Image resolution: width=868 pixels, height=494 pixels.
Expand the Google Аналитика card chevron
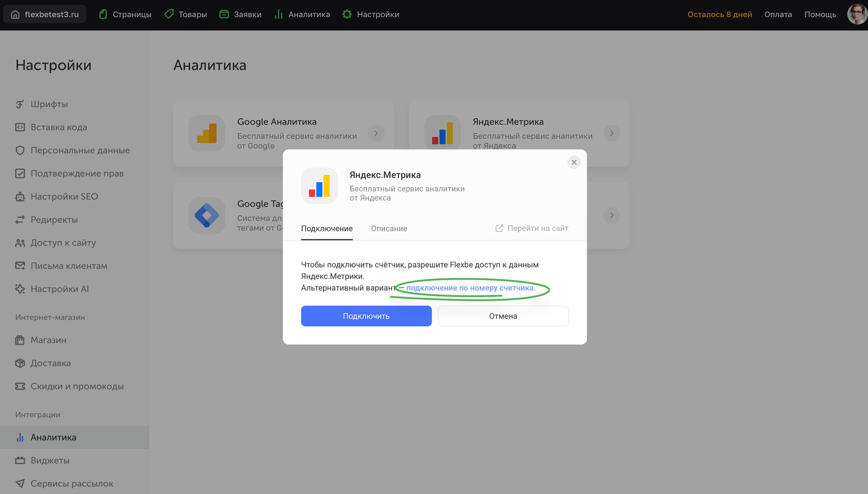point(376,133)
